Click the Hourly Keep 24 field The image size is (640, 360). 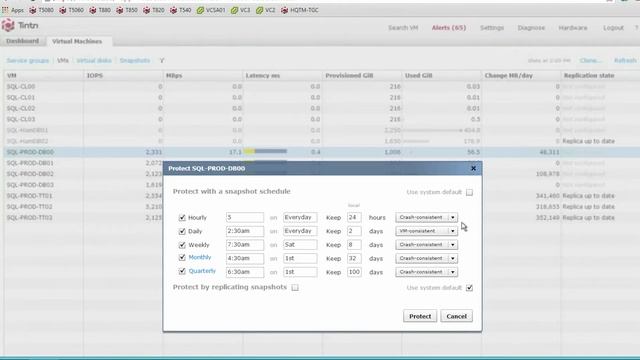click(x=354, y=218)
